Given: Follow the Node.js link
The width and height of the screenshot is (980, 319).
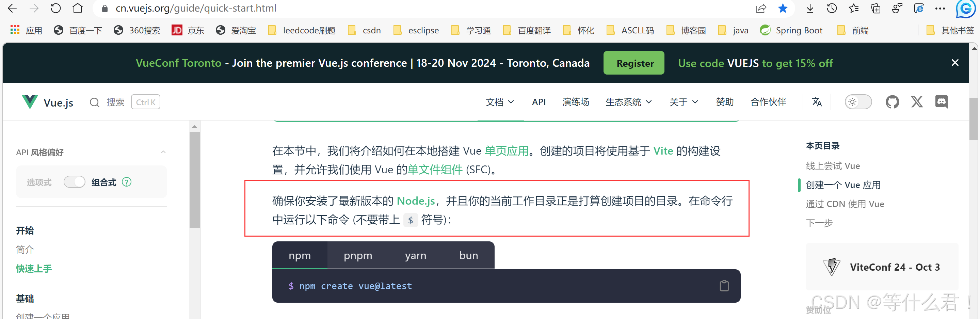Looking at the screenshot, I should [416, 201].
